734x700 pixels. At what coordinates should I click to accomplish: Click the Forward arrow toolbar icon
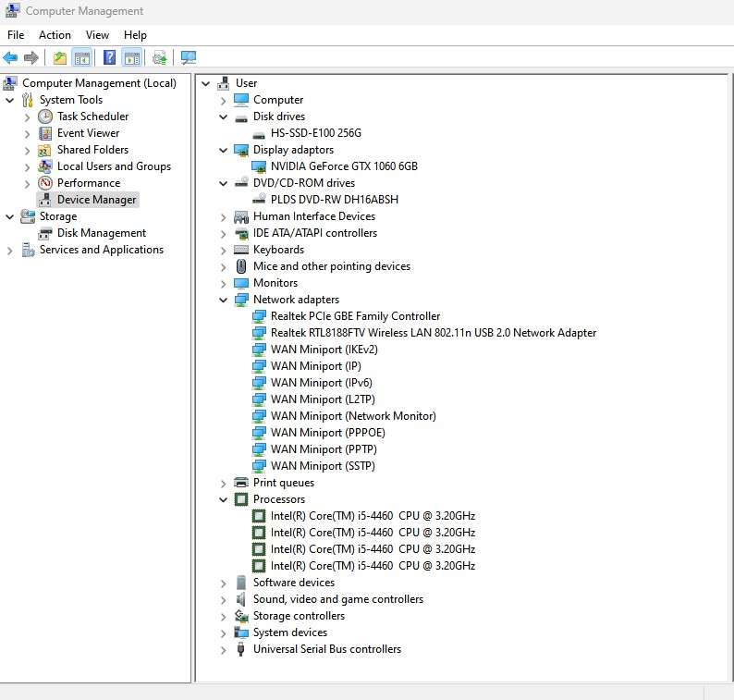point(31,58)
